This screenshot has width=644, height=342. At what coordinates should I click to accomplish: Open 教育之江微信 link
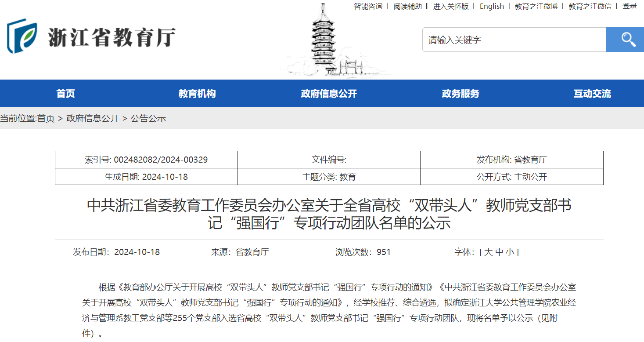[590, 6]
